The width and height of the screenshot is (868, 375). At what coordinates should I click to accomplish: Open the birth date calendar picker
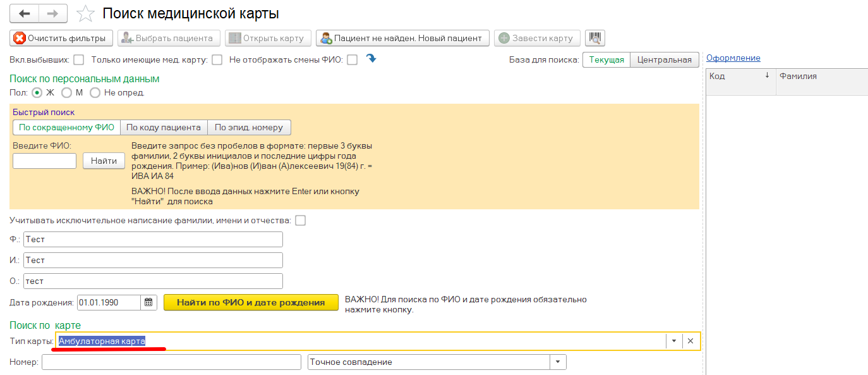[x=148, y=302]
